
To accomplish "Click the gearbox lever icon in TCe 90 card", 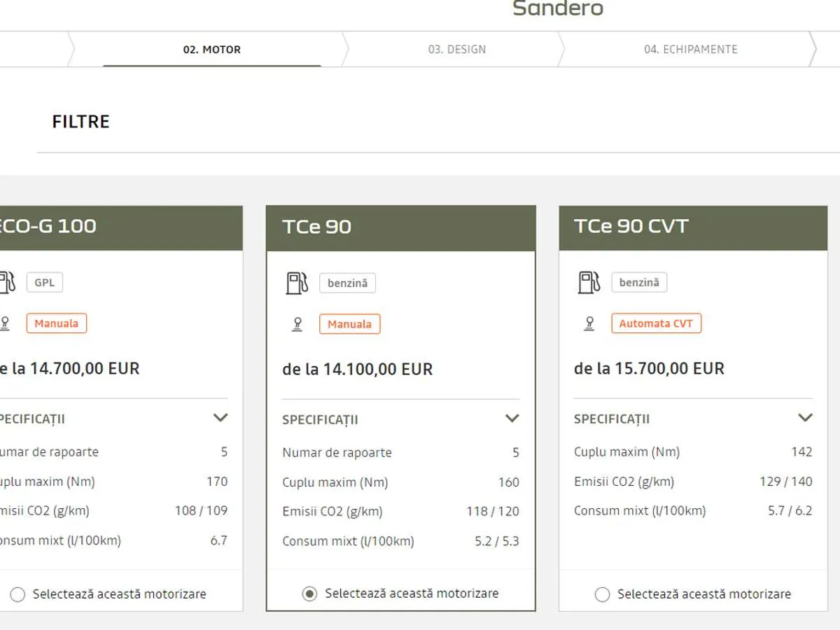I will pyautogui.click(x=297, y=324).
